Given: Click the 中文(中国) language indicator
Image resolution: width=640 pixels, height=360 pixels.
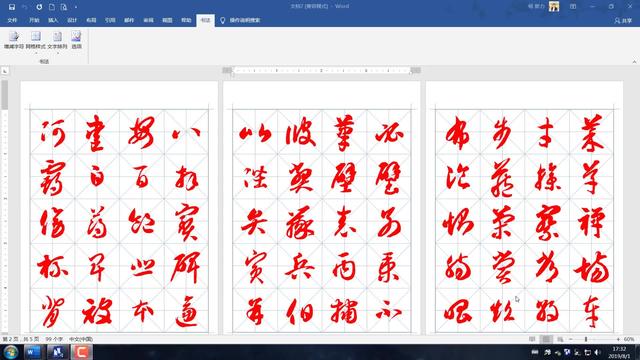Looking at the screenshot, I should click(81, 339).
